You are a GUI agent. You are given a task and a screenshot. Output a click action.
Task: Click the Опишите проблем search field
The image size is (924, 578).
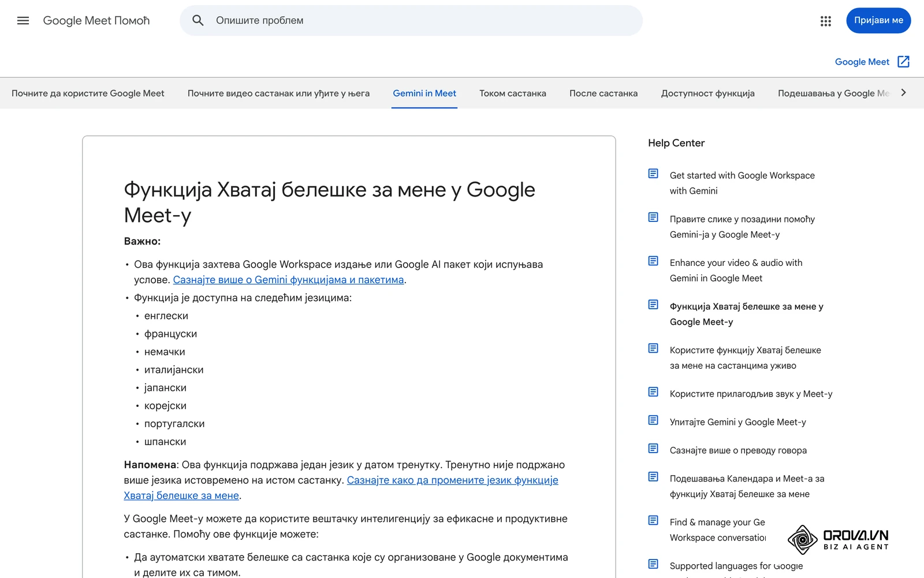(411, 21)
